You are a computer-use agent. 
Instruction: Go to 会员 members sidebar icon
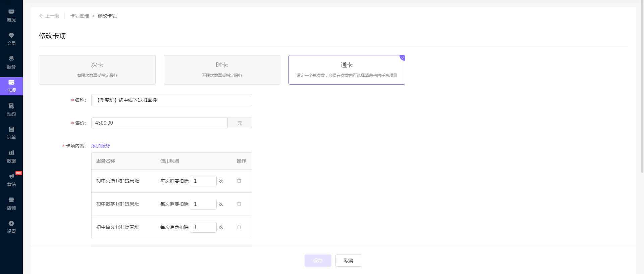tap(11, 39)
